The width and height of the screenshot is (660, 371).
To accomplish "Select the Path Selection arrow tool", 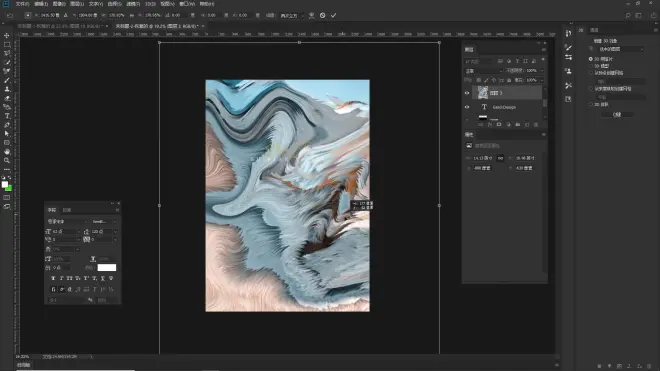I will tap(7, 133).
